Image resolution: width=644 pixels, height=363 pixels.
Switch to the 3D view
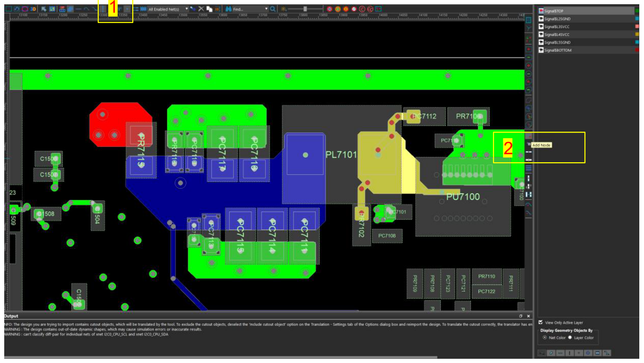click(x=33, y=9)
